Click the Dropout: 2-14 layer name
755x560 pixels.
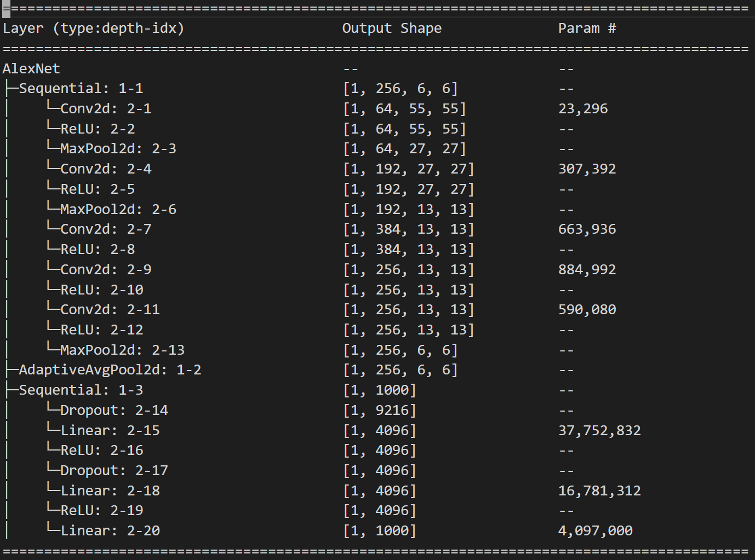coord(113,411)
